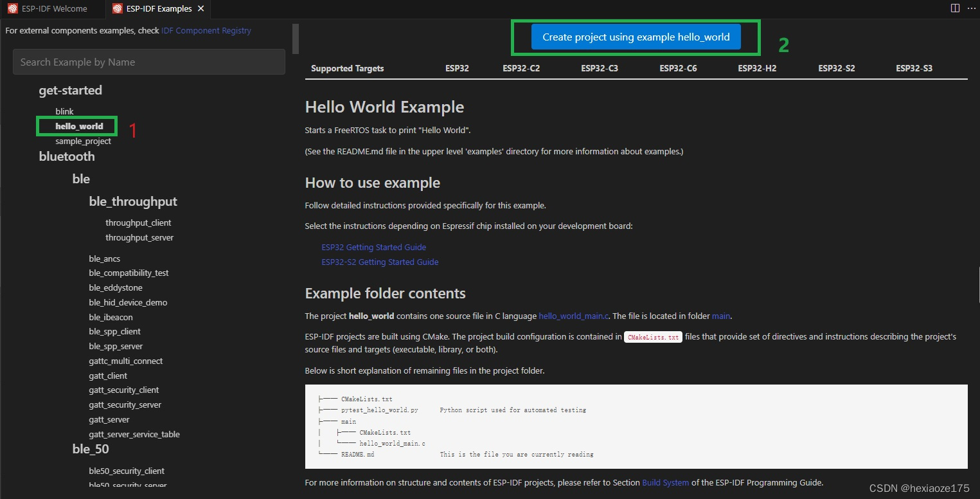This screenshot has width=980, height=499.
Task: Select the hello_world example
Action: (x=79, y=126)
